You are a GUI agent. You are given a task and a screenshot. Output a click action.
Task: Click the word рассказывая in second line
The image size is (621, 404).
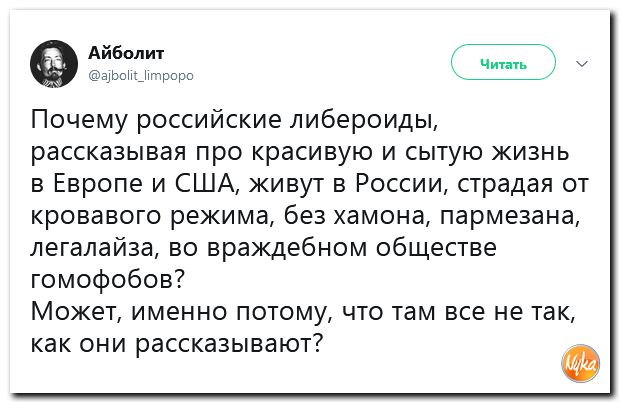click(x=108, y=152)
